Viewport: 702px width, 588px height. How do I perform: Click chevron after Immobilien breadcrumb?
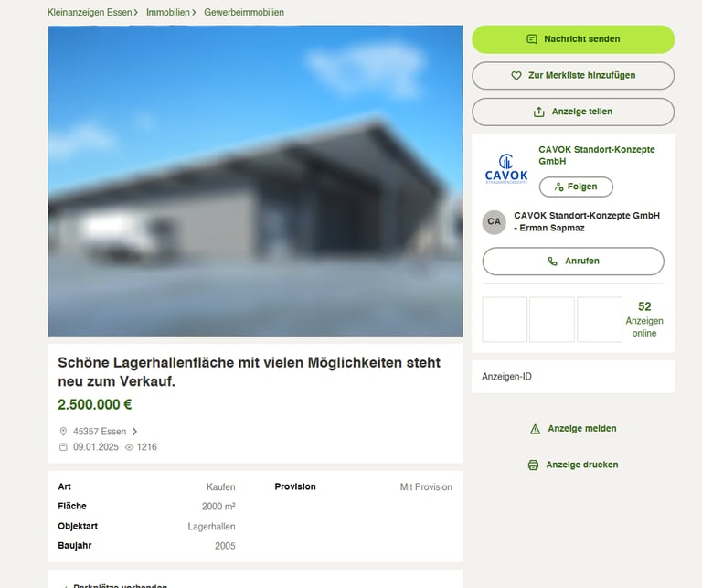coord(194,12)
